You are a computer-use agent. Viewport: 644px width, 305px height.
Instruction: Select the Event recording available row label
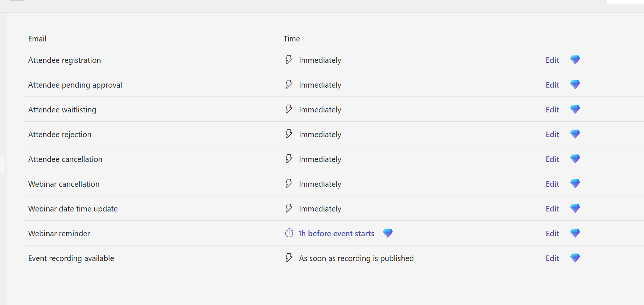click(x=71, y=258)
